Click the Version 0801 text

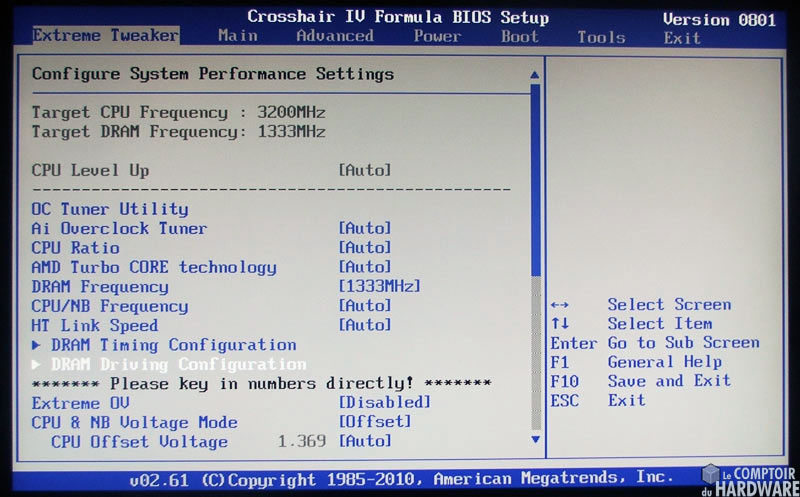719,20
